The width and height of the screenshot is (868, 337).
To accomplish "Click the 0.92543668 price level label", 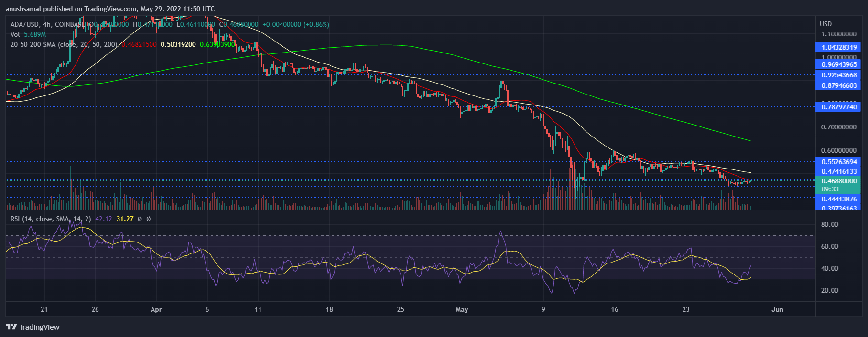I will (839, 75).
